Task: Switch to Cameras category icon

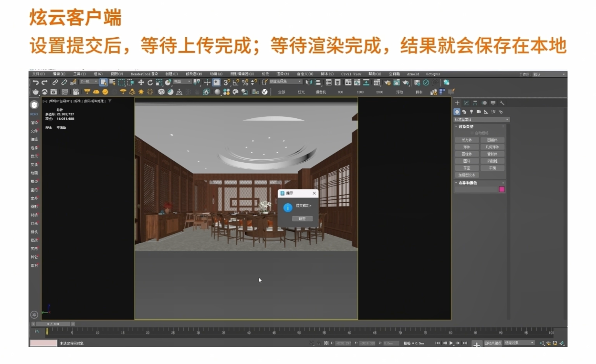Action: coord(478,112)
